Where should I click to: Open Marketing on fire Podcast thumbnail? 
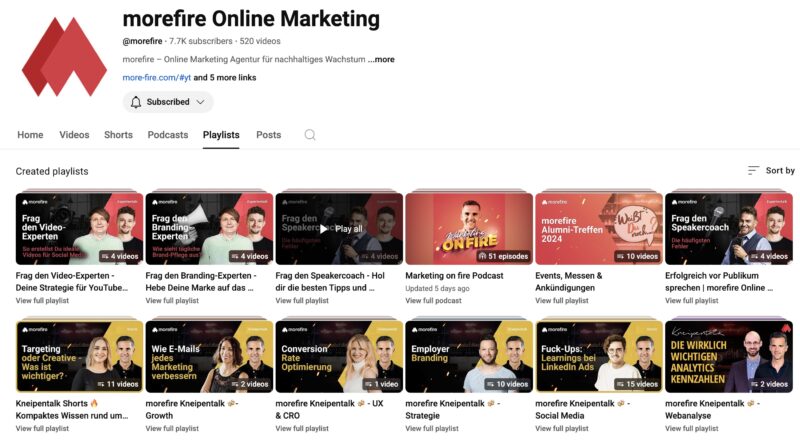tap(469, 229)
